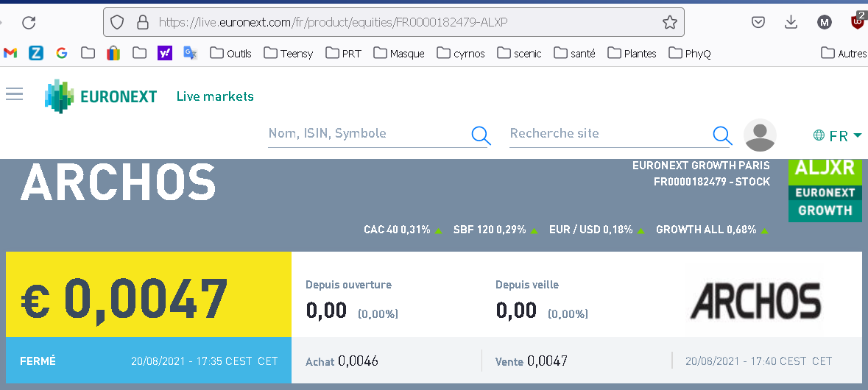Save page to Pocket
The height and width of the screenshot is (390, 868).
(x=758, y=23)
